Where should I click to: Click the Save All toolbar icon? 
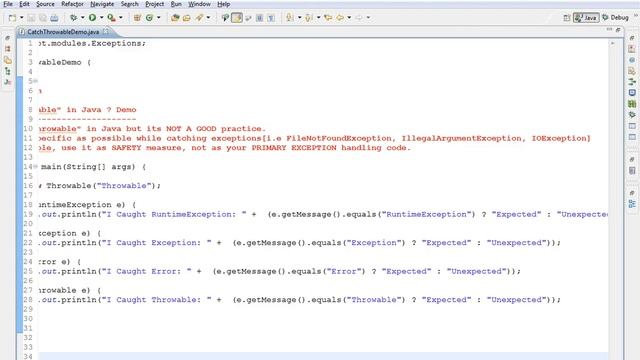click(x=42, y=18)
